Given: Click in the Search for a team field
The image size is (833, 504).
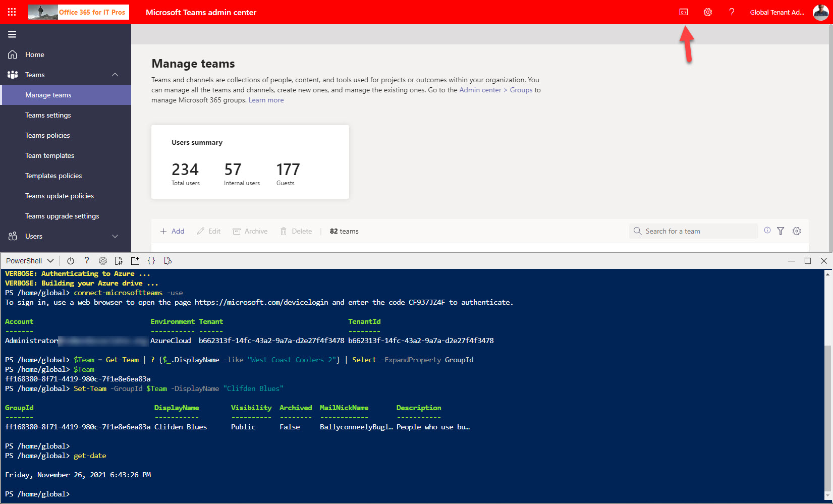Looking at the screenshot, I should pos(693,231).
